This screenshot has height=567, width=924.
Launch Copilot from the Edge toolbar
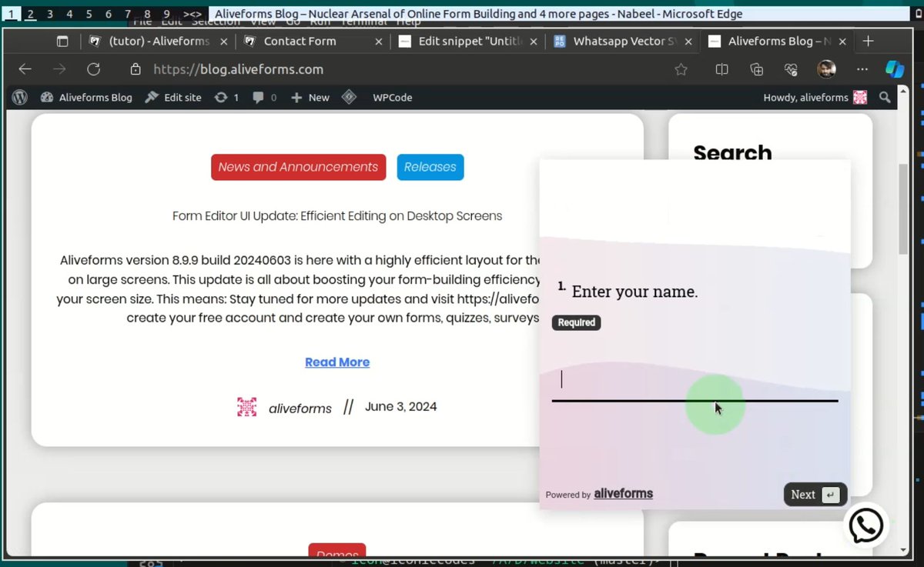pos(895,69)
